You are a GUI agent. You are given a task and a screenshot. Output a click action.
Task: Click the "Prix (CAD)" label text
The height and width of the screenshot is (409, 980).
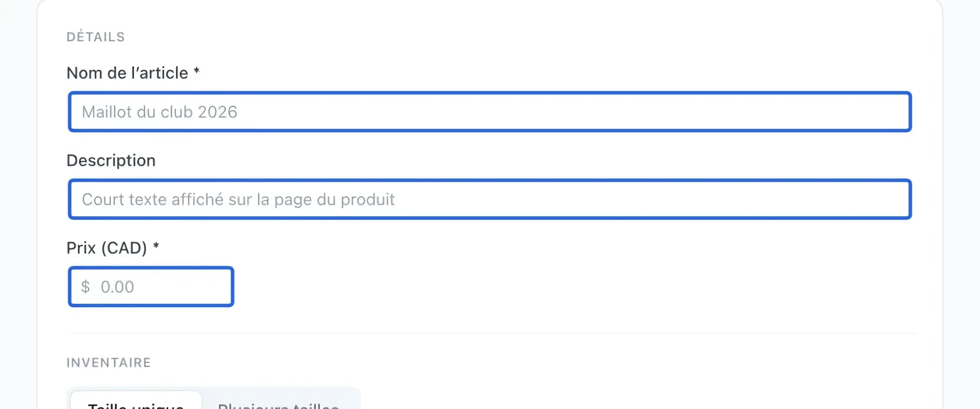[x=107, y=248]
